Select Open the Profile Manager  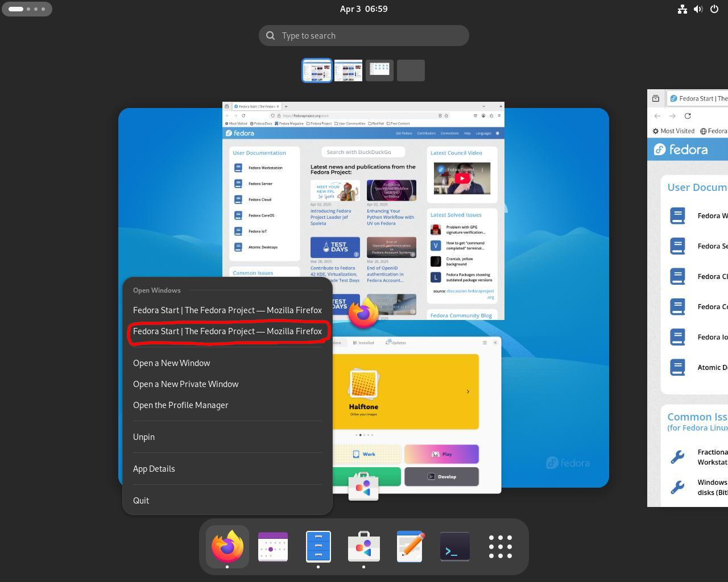[227, 405]
